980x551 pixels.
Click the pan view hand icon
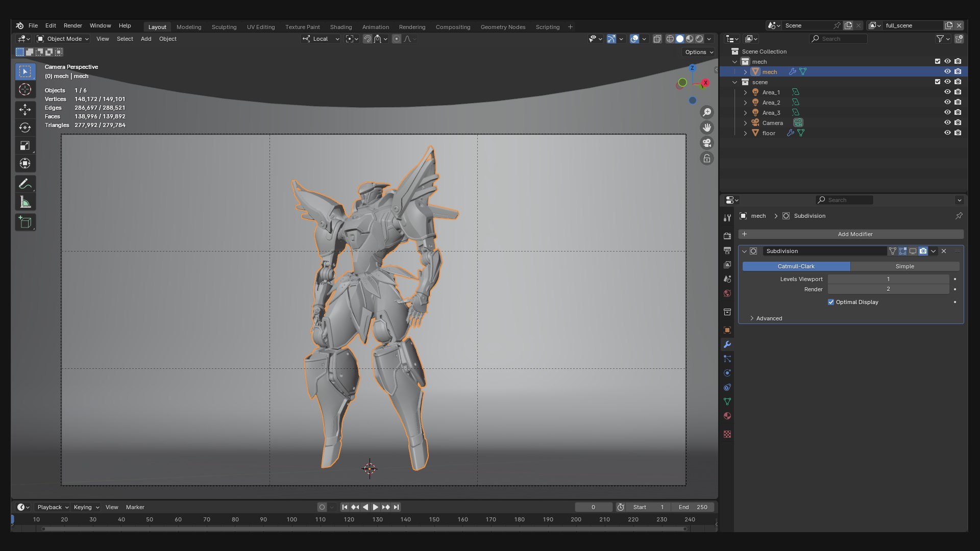point(707,128)
